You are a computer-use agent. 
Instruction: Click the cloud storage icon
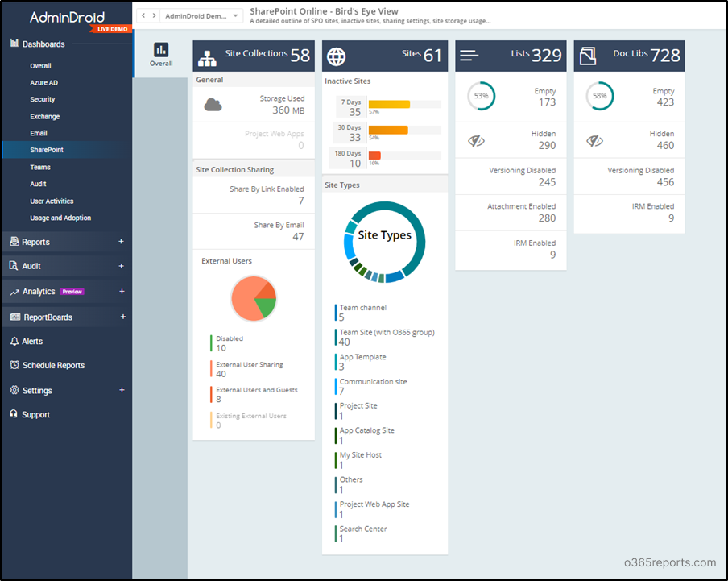(213, 104)
